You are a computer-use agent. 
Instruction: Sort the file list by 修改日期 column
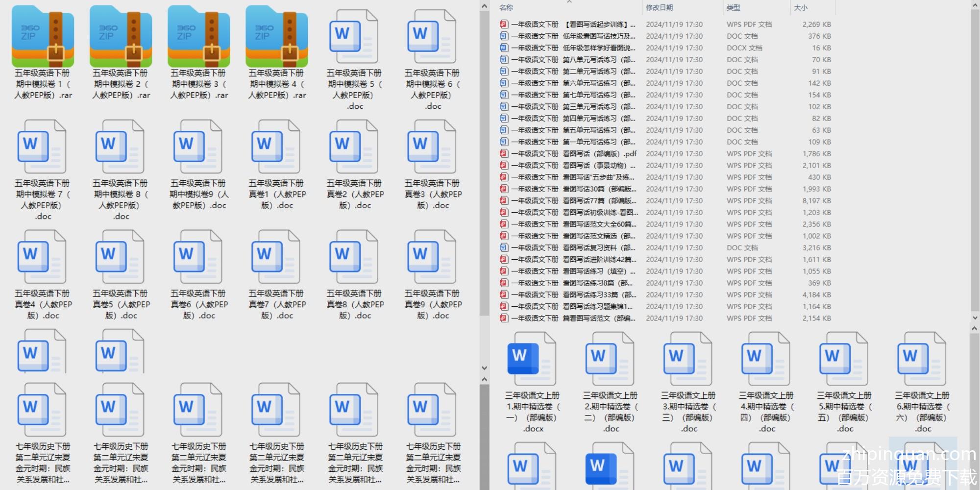(x=659, y=7)
